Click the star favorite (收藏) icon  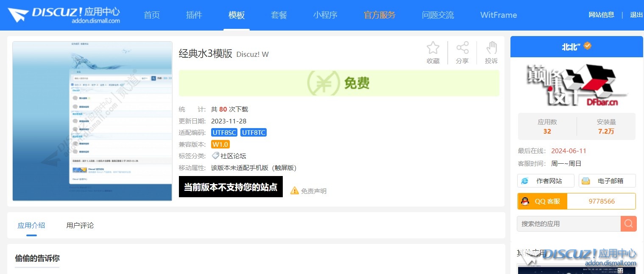click(x=433, y=48)
